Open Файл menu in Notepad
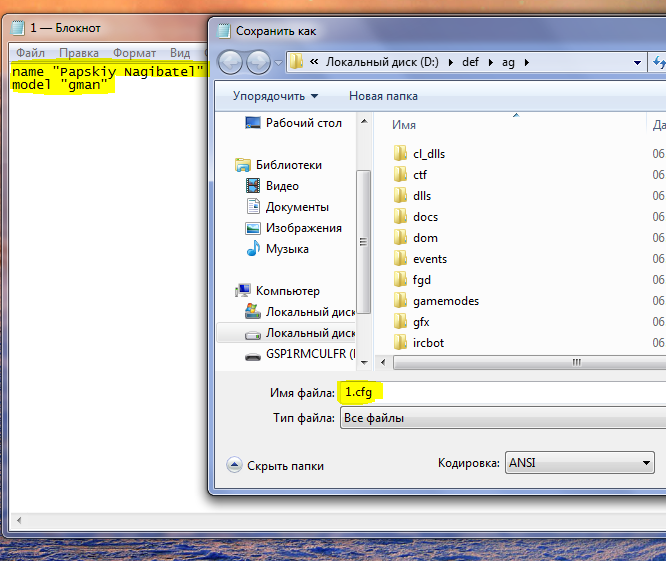 (30, 53)
